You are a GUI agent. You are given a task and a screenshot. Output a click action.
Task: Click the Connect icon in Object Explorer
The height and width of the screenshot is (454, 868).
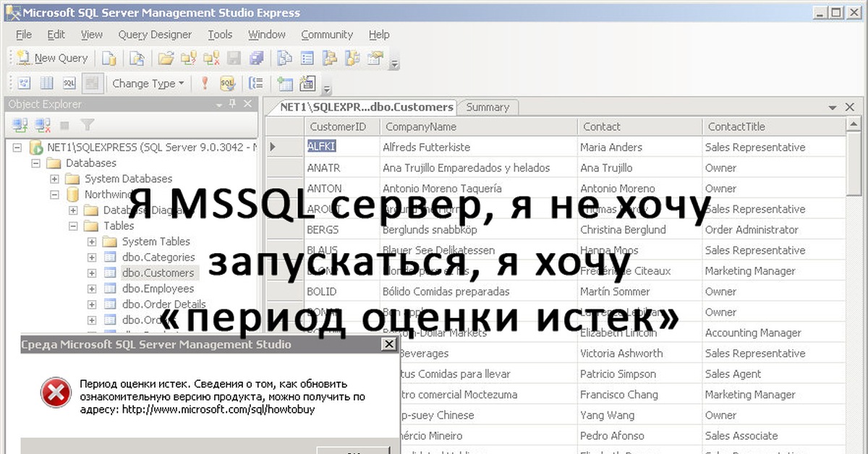pyautogui.click(x=20, y=125)
